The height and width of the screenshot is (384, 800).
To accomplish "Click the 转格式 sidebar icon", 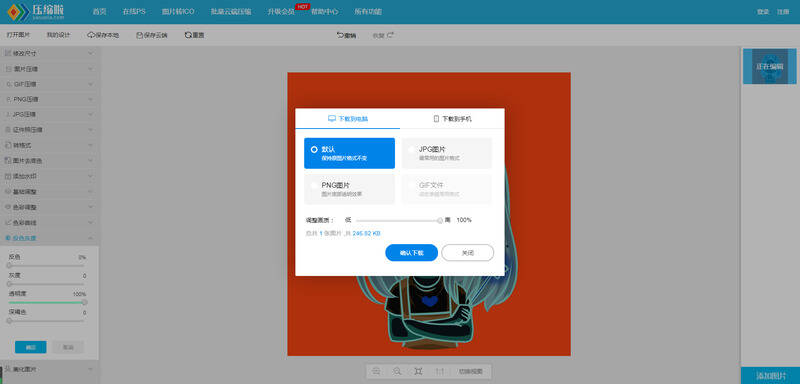I will point(8,145).
